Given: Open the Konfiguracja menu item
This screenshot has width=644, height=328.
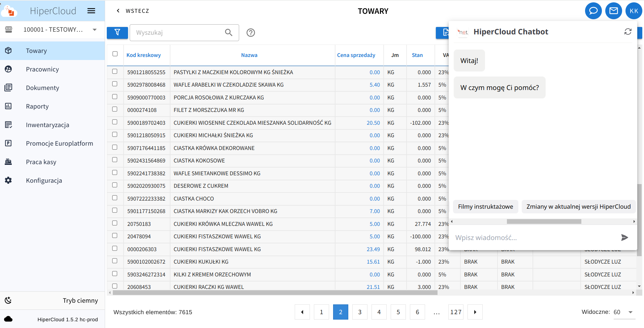Looking at the screenshot, I should [x=53, y=181].
